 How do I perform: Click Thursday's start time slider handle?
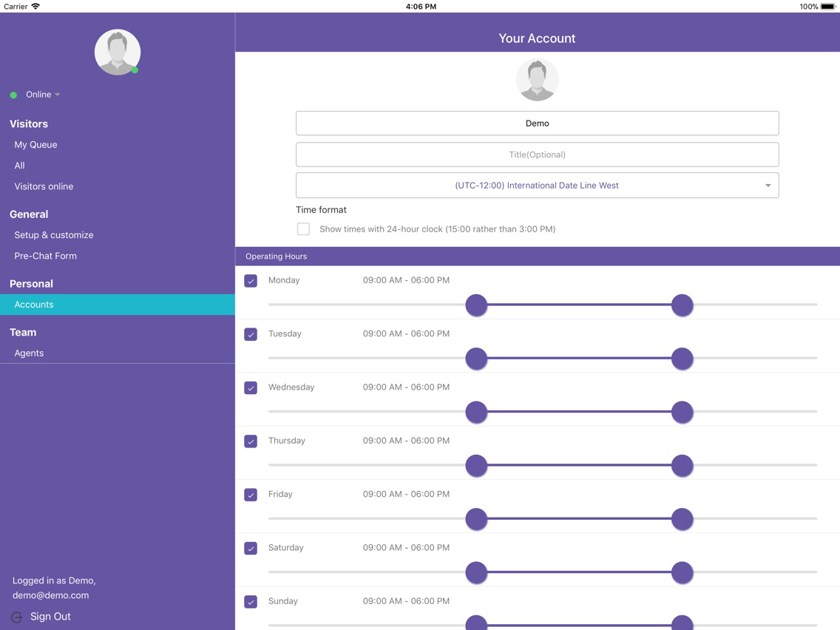pos(476,466)
